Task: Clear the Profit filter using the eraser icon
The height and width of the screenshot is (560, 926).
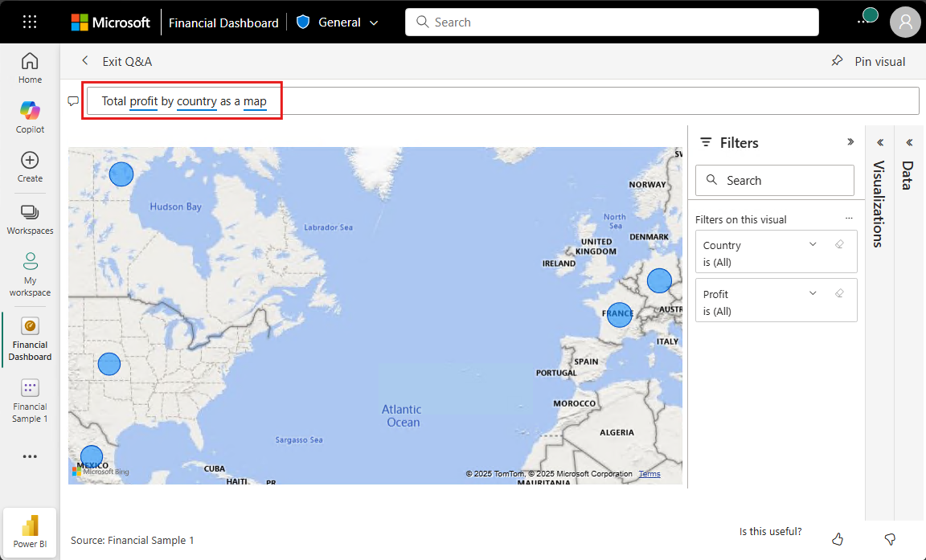Action: coord(838,293)
